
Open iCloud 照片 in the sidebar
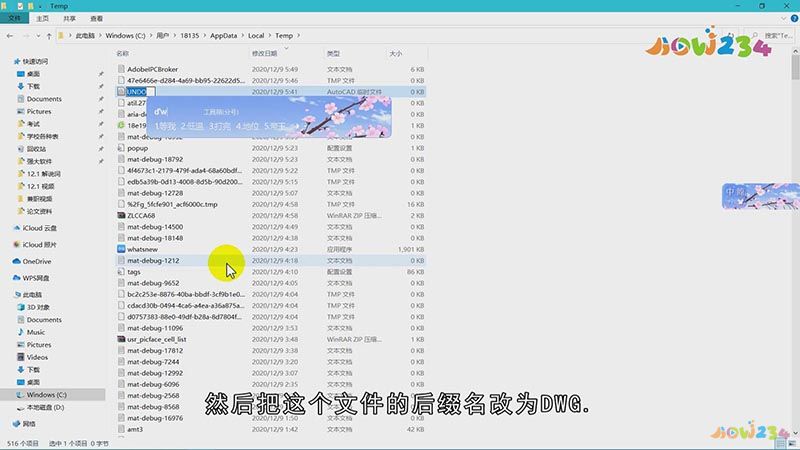tap(39, 245)
